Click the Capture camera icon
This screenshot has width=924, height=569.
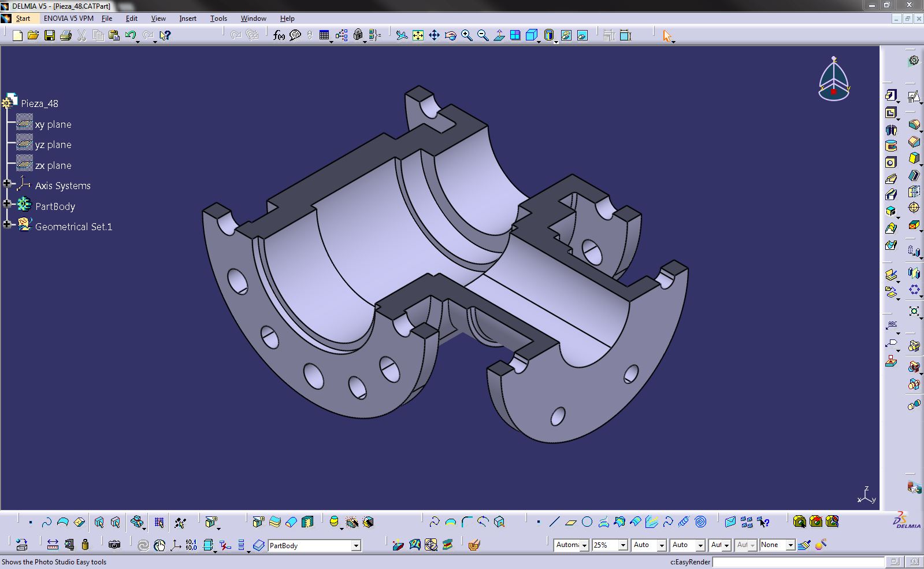pos(114,545)
